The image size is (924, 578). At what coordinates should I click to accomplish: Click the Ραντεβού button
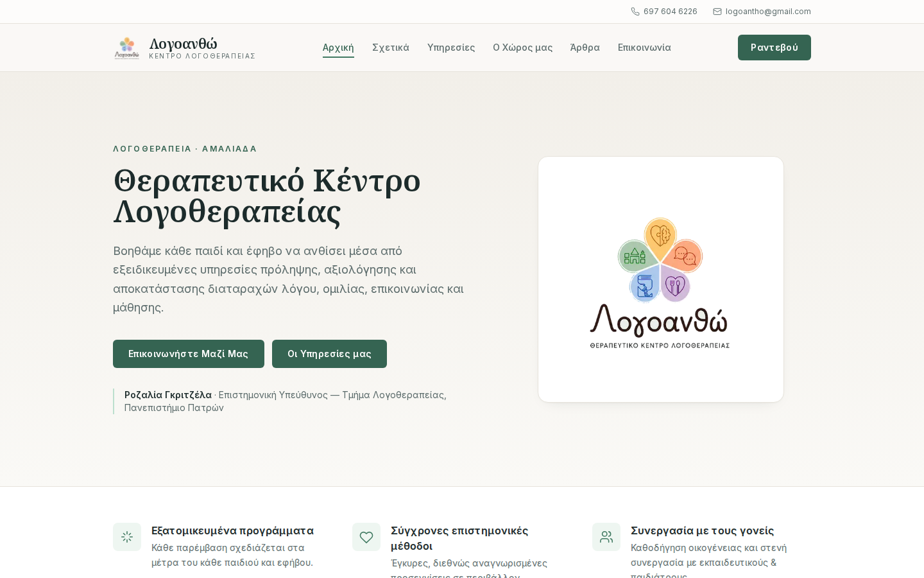click(774, 48)
